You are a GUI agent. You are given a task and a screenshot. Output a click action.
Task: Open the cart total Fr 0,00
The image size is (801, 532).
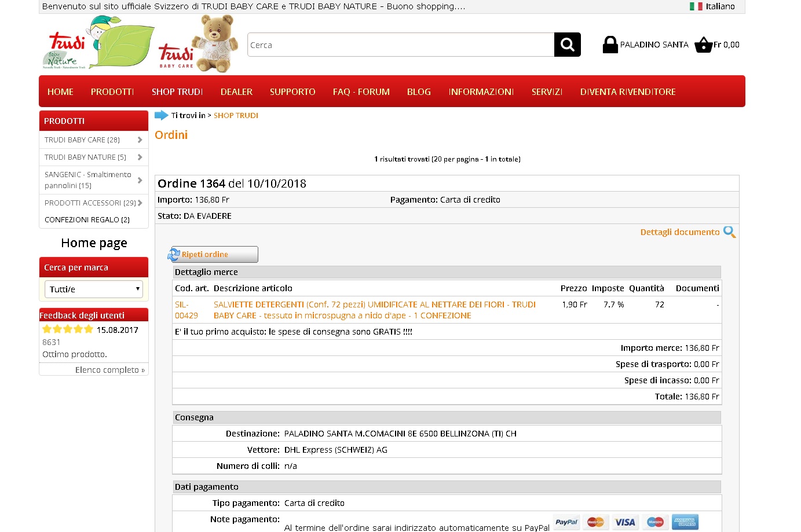pyautogui.click(x=726, y=45)
